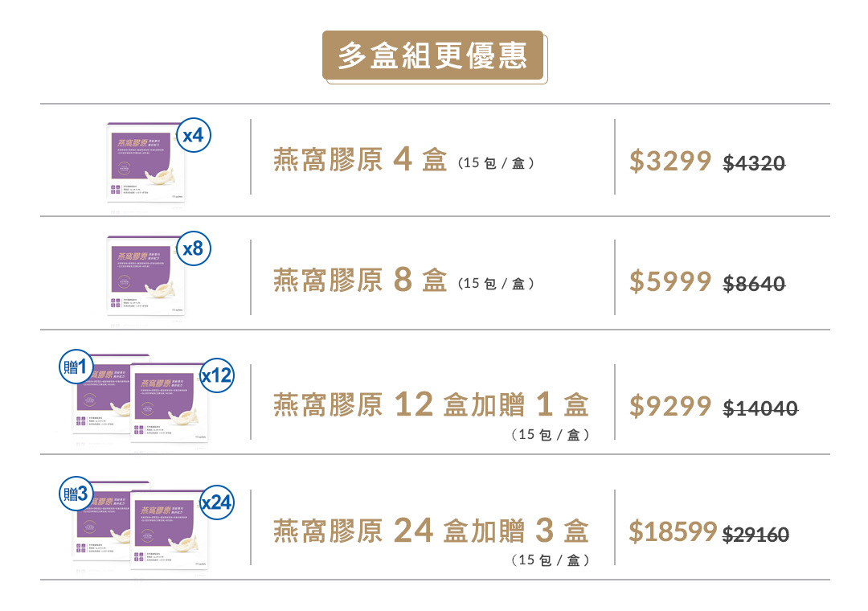Click the x8 quantity badge

click(193, 249)
